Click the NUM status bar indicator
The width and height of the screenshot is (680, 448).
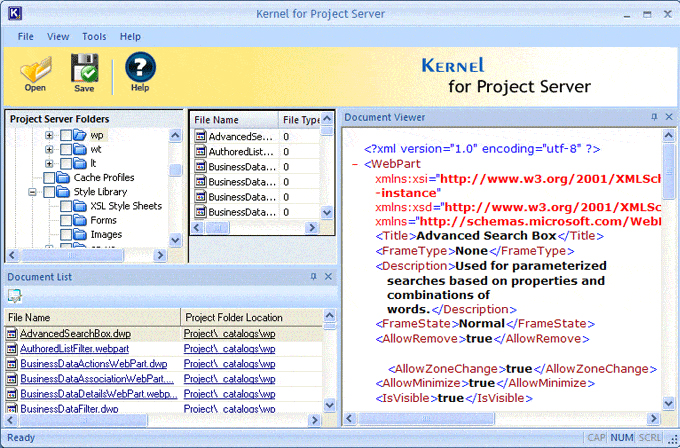[x=621, y=438]
